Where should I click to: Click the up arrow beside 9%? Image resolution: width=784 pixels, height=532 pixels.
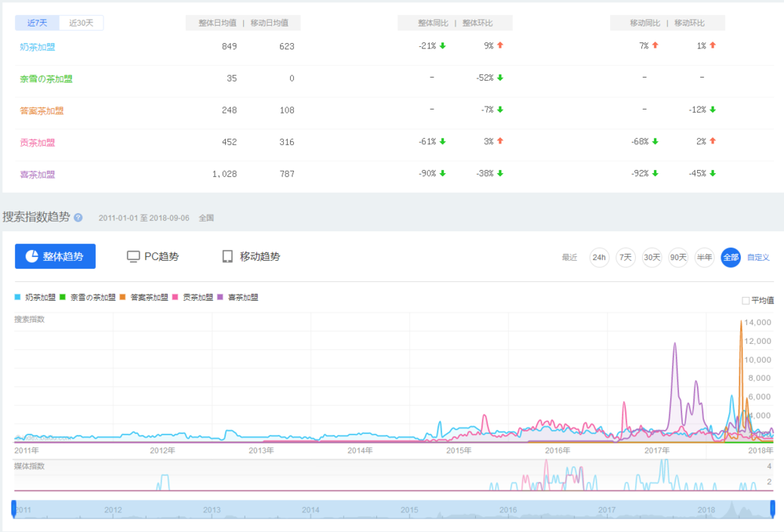point(500,45)
